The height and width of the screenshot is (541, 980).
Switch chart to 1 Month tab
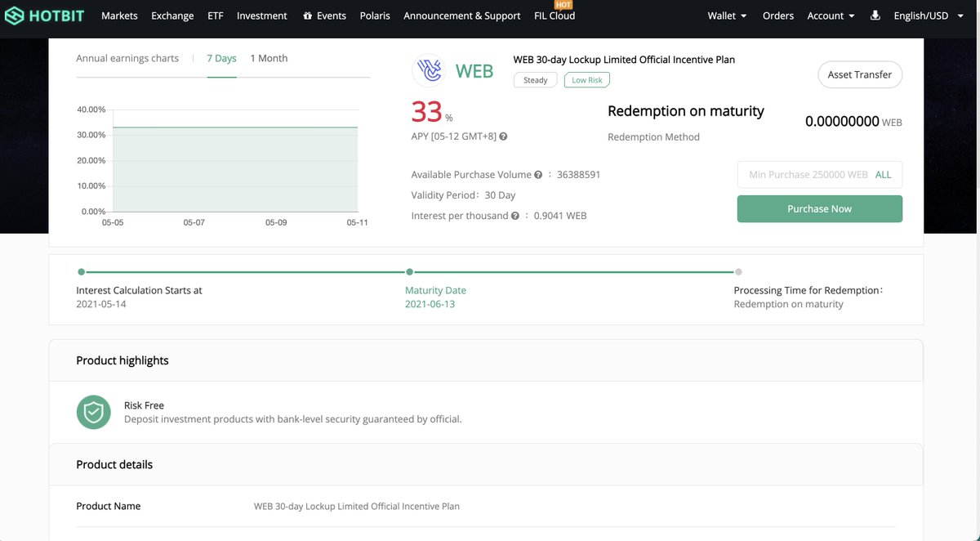click(x=269, y=59)
